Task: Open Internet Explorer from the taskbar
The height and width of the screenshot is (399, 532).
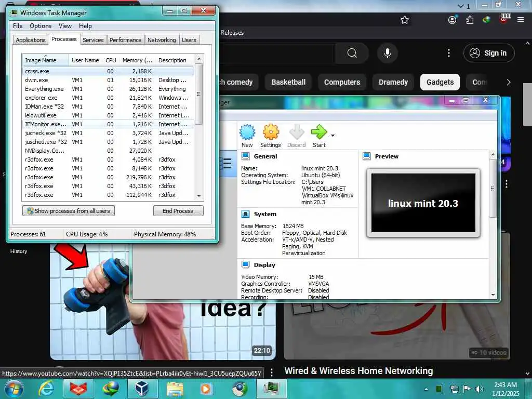Action: (x=46, y=389)
